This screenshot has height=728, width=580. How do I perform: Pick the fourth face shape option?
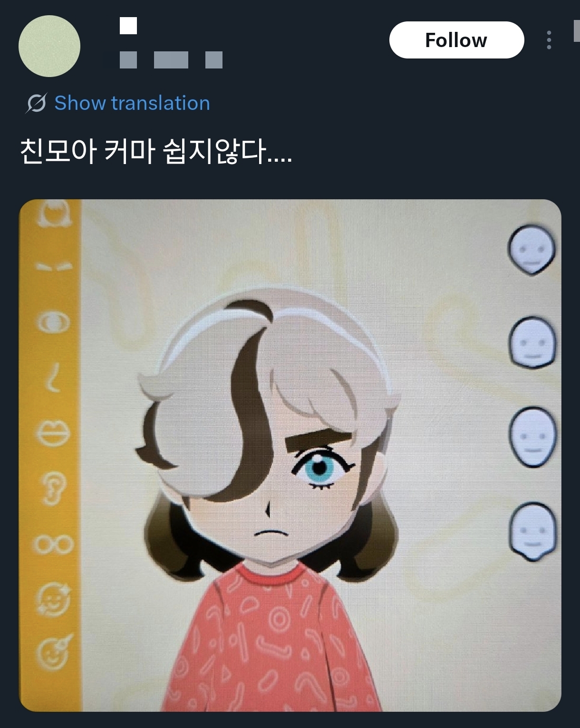(532, 531)
